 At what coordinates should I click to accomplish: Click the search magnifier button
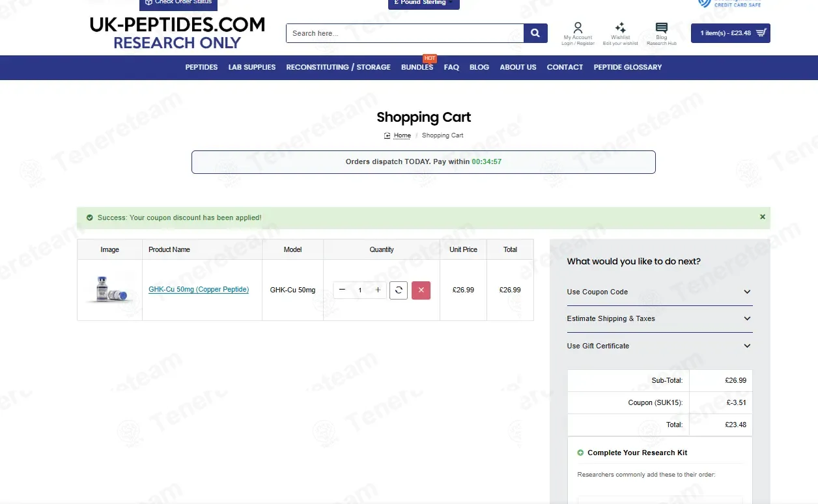[535, 33]
